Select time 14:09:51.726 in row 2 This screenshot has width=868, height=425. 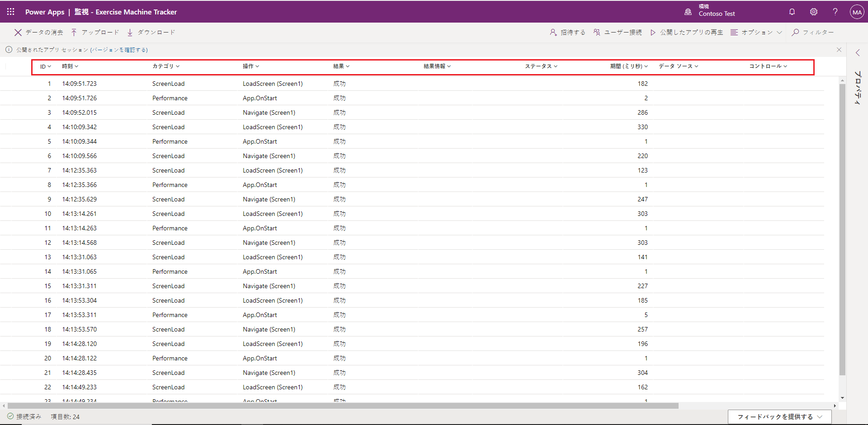coord(80,98)
